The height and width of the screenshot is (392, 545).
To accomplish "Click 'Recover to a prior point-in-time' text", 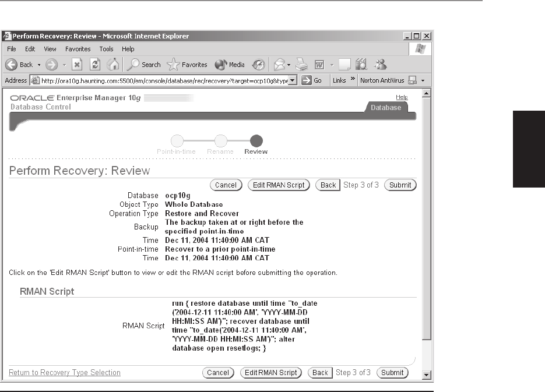I will [x=220, y=249].
